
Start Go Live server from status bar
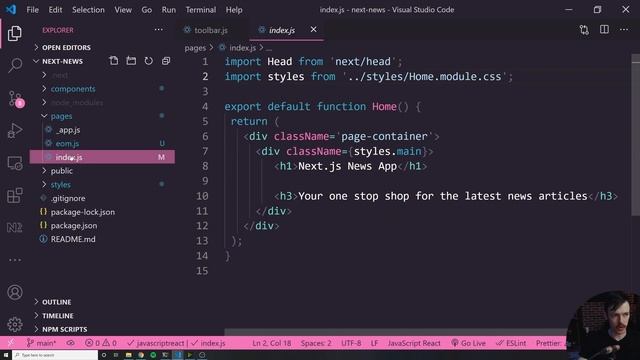(469, 343)
